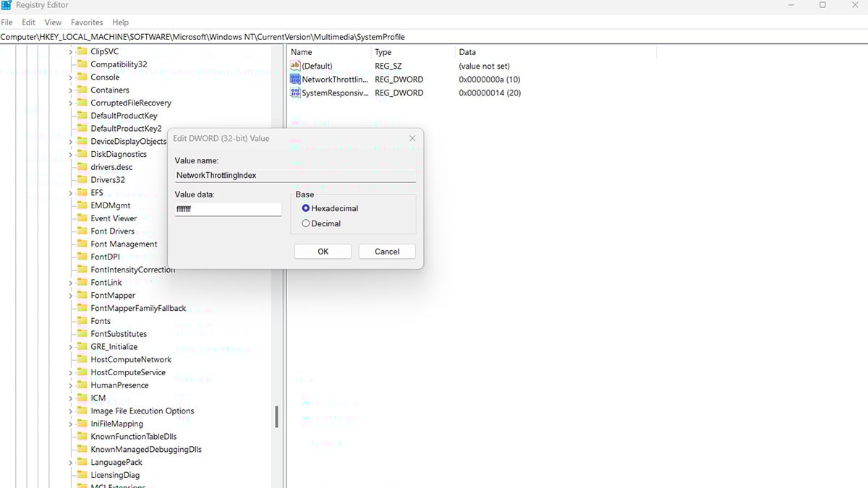Expand the Containers key chevron

tap(71, 90)
